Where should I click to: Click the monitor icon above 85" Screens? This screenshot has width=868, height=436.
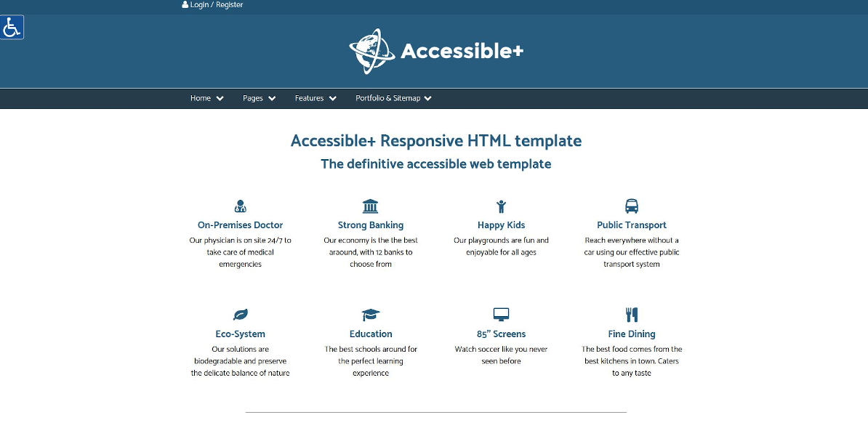(501, 315)
